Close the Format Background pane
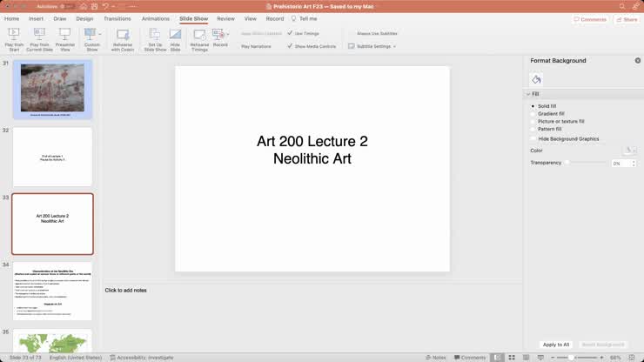The image size is (644, 362). pos(637,60)
